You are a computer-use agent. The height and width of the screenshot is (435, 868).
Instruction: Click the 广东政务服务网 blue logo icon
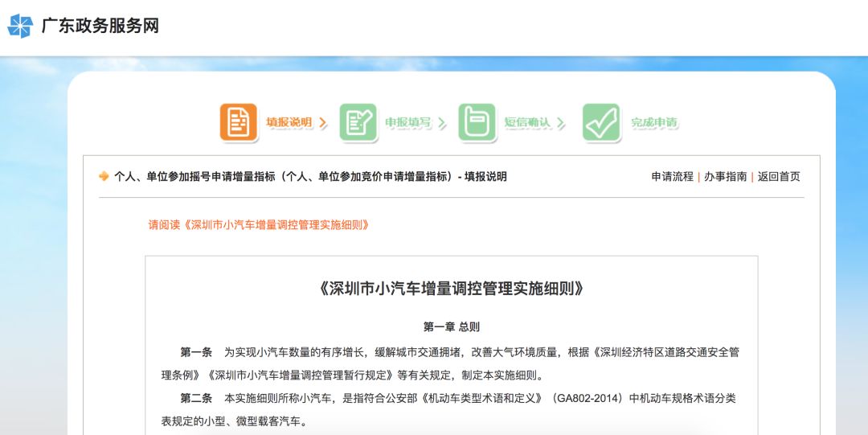pyautogui.click(x=20, y=26)
